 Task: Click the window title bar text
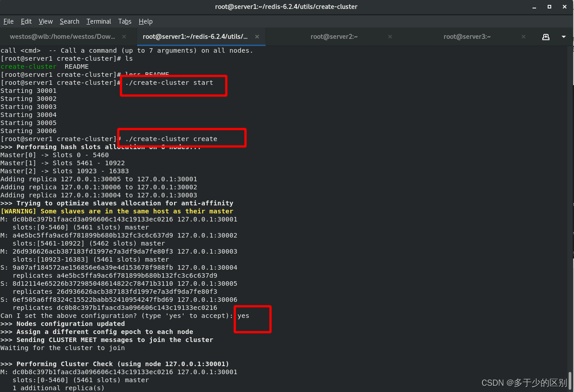tap(286, 7)
